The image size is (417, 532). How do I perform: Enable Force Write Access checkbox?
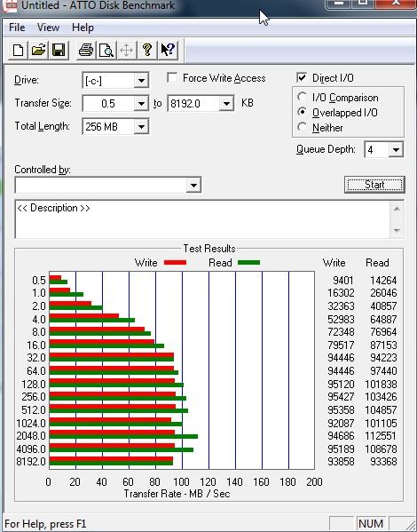(x=172, y=77)
